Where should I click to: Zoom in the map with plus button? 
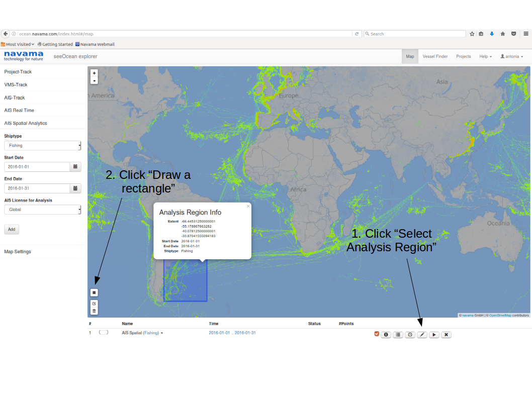[x=94, y=73]
